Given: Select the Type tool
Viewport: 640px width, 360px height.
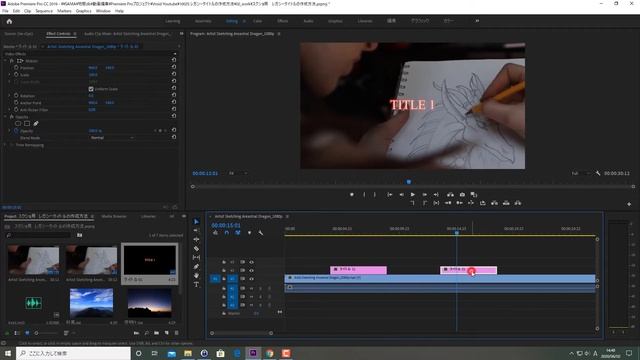Looking at the screenshot, I should [196, 284].
